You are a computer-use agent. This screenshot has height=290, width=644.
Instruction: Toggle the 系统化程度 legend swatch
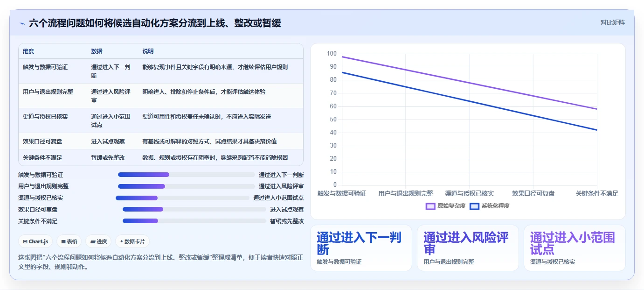(x=474, y=206)
